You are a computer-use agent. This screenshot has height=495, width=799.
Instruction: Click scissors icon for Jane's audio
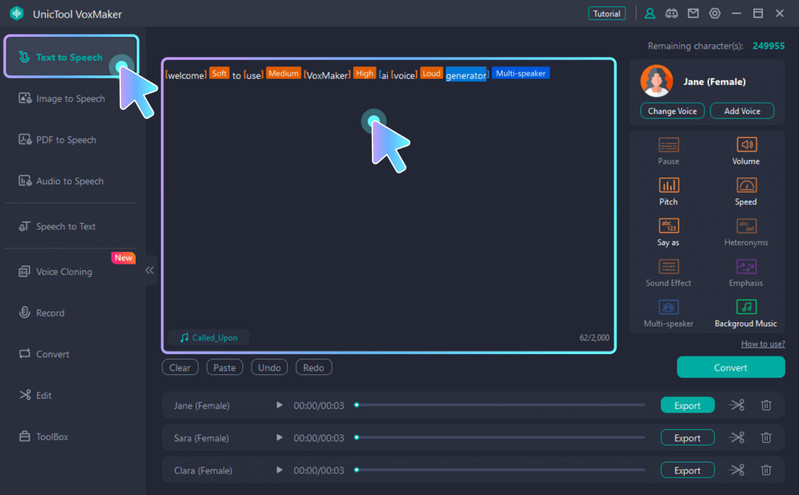737,405
